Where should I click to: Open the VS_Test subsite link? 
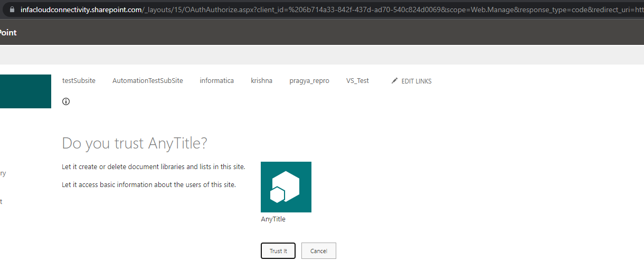[x=357, y=81]
